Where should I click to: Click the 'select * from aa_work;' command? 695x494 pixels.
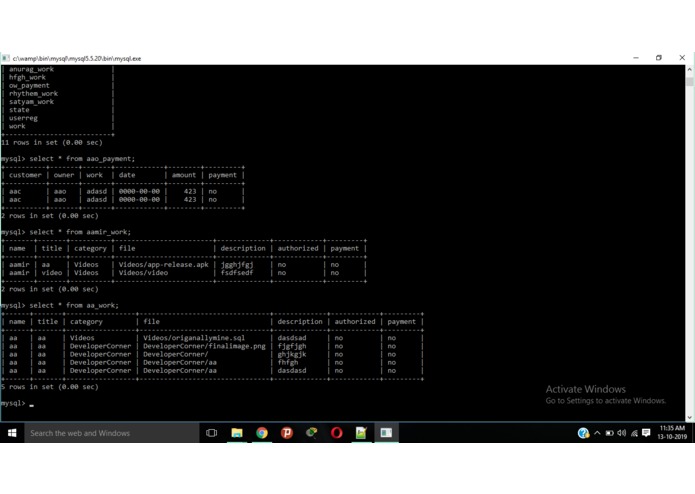click(x=74, y=305)
